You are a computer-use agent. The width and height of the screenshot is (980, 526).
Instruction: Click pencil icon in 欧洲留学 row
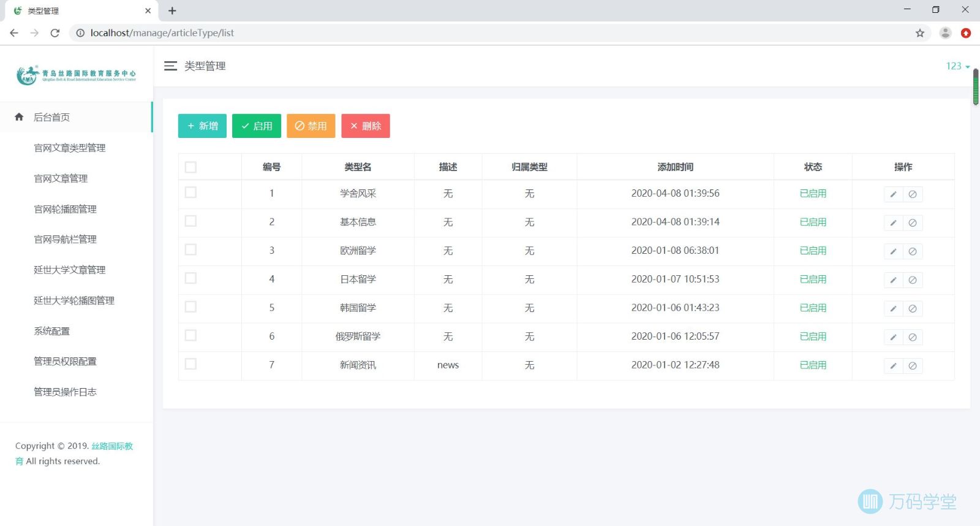[x=893, y=251]
